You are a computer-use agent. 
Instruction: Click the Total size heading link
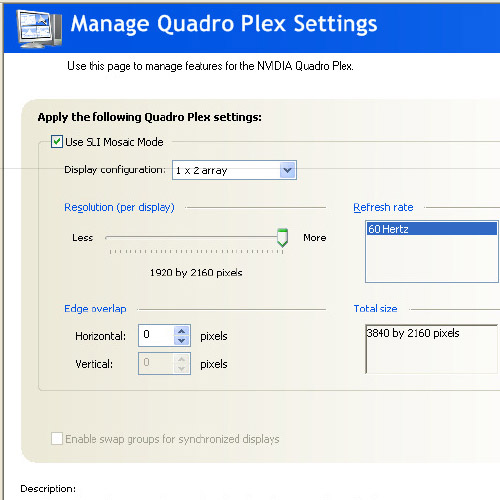click(375, 309)
